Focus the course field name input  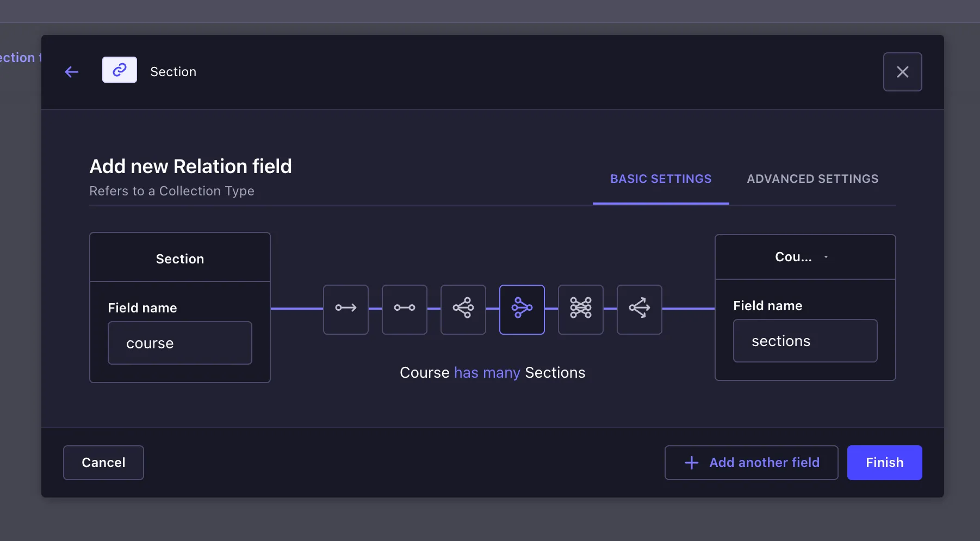180,343
